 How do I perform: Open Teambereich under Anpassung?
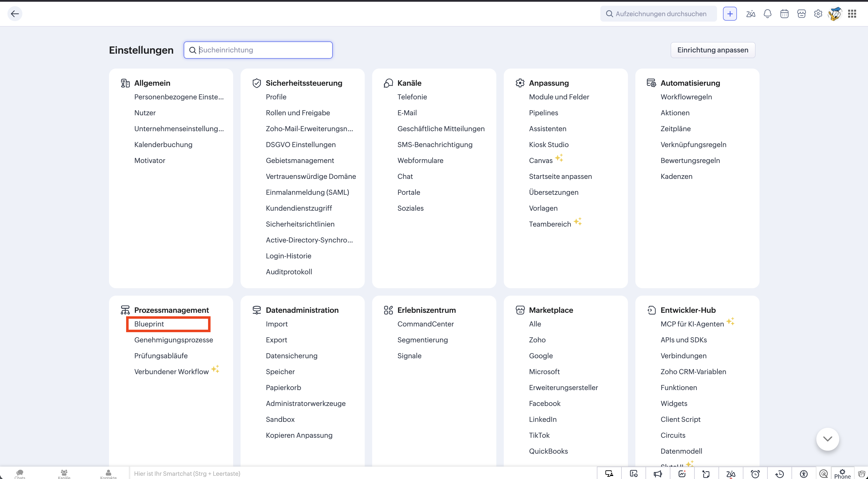[x=550, y=224]
